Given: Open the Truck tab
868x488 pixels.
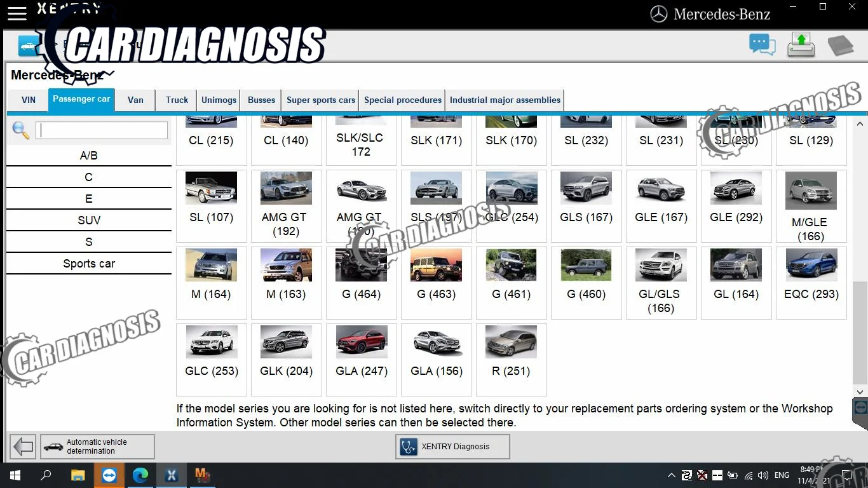Looking at the screenshot, I should coord(177,100).
